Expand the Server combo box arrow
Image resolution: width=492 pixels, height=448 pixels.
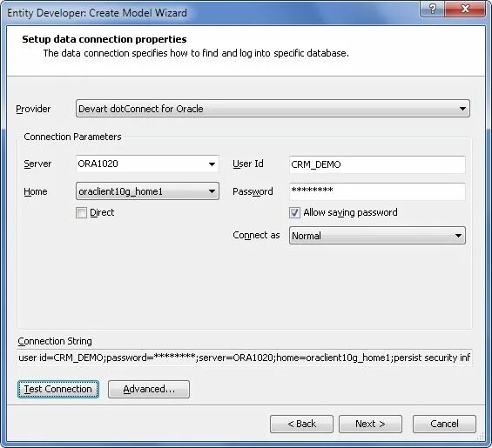point(212,164)
